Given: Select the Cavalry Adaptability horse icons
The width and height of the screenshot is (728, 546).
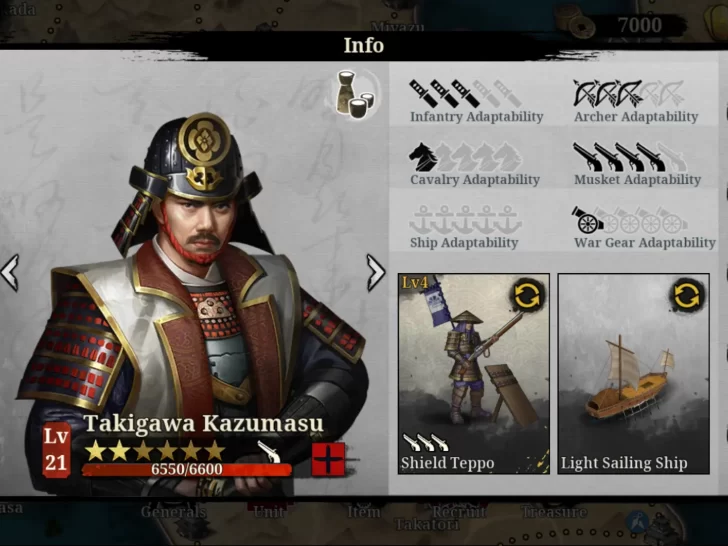Looking at the screenshot, I should (x=465, y=156).
